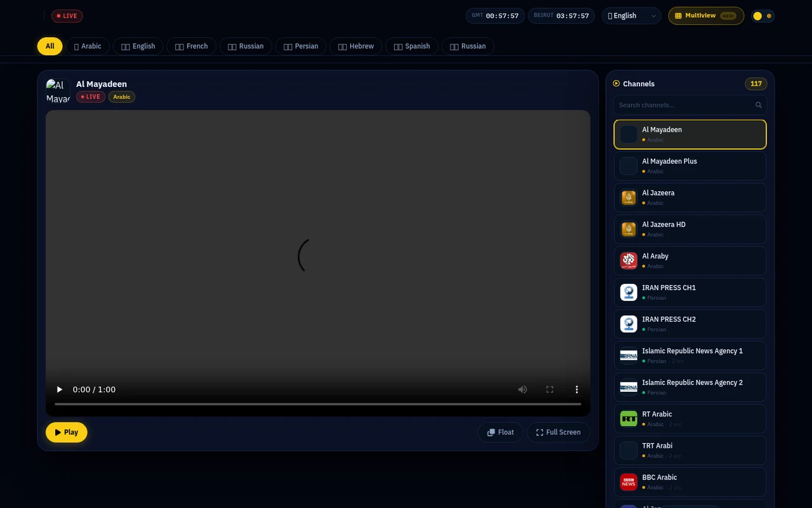Toggle the light/dark theme switch
The height and width of the screenshot is (508, 812).
point(763,16)
